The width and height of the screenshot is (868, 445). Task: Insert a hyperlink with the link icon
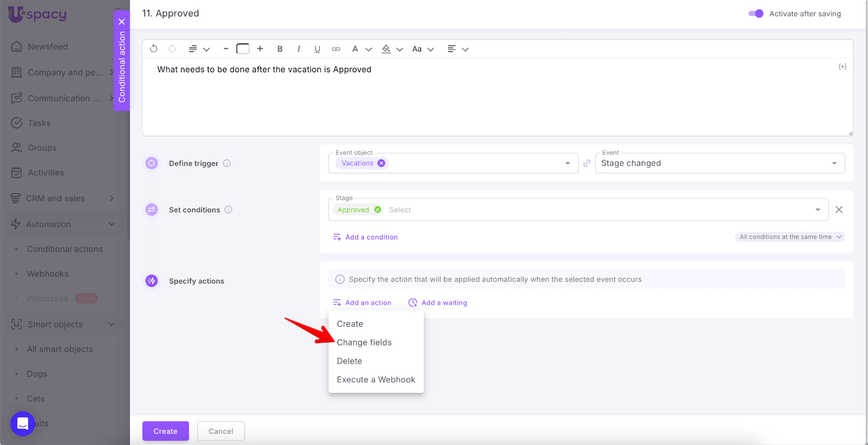(x=336, y=49)
